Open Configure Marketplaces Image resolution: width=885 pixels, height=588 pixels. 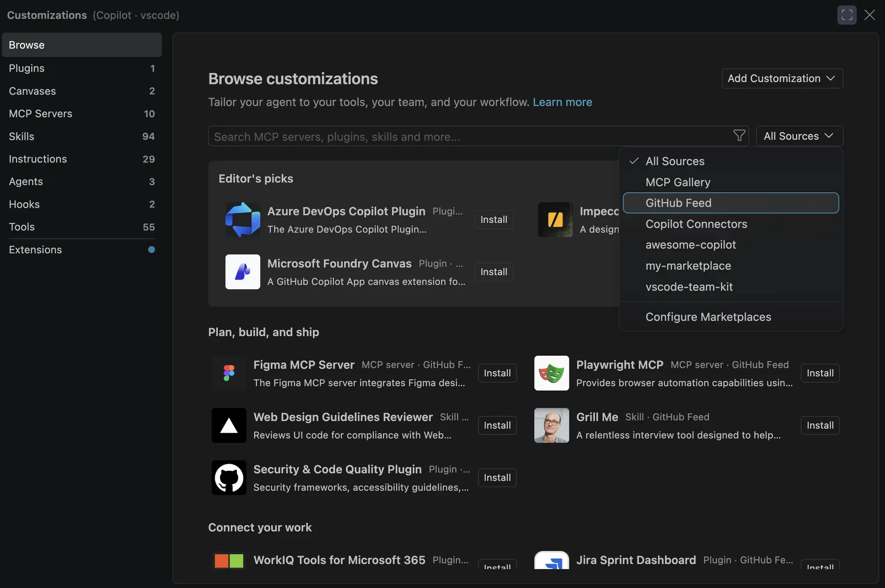click(731, 317)
